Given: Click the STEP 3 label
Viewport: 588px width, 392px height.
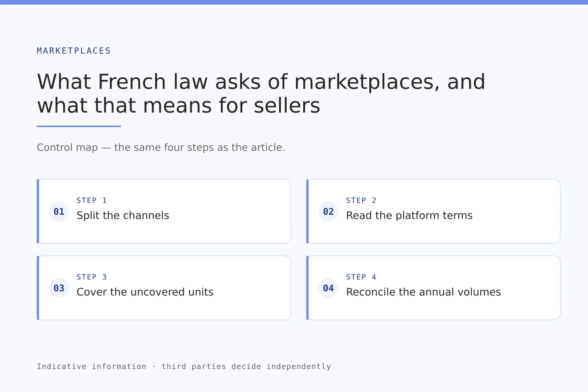Looking at the screenshot, I should (92, 277).
